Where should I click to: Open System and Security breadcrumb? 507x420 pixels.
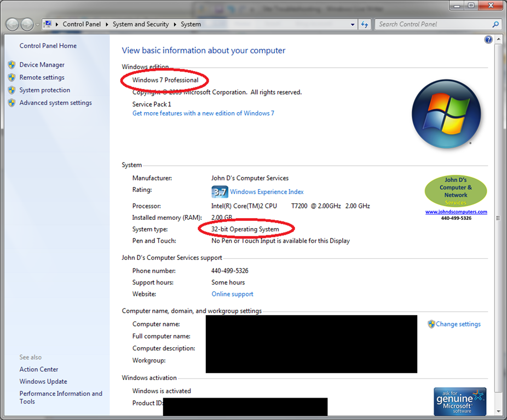(x=141, y=24)
